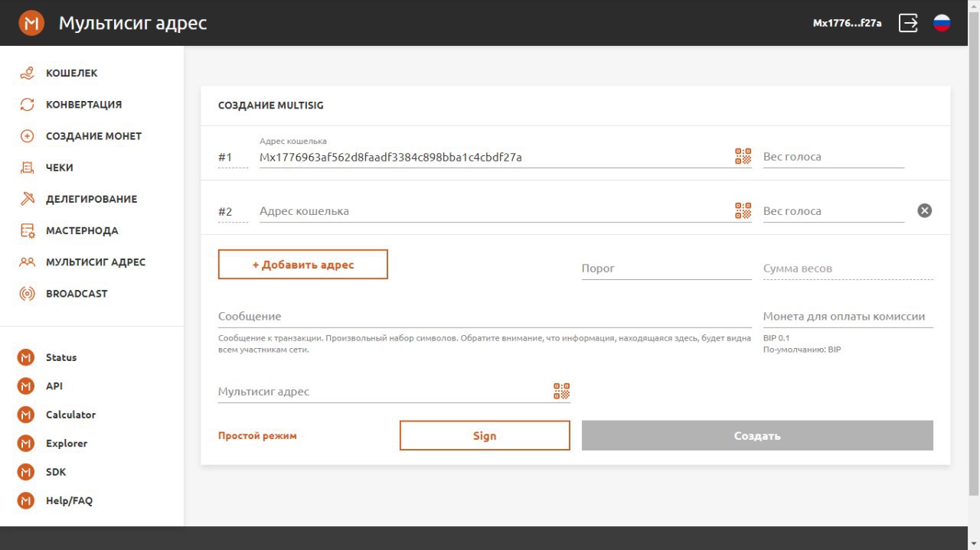980x550 pixels.
Task: Click the QR scan icon for address #2
Action: 743,211
